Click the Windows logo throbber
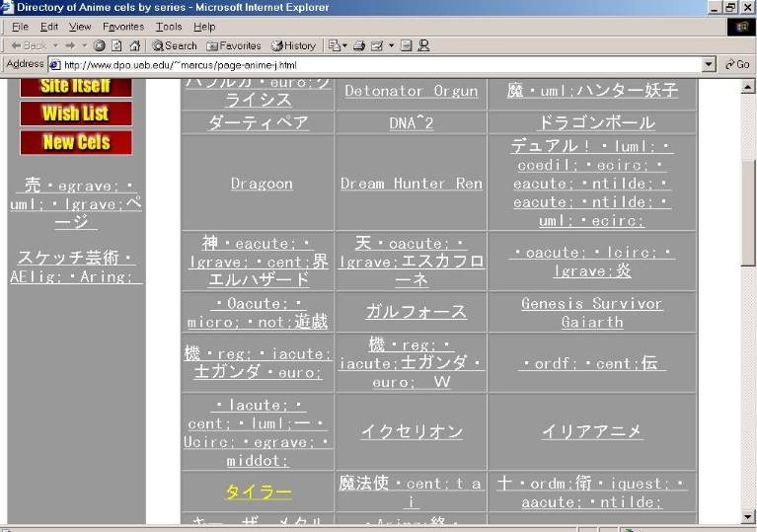Image resolution: width=757 pixels, height=532 pixels. tap(741, 27)
